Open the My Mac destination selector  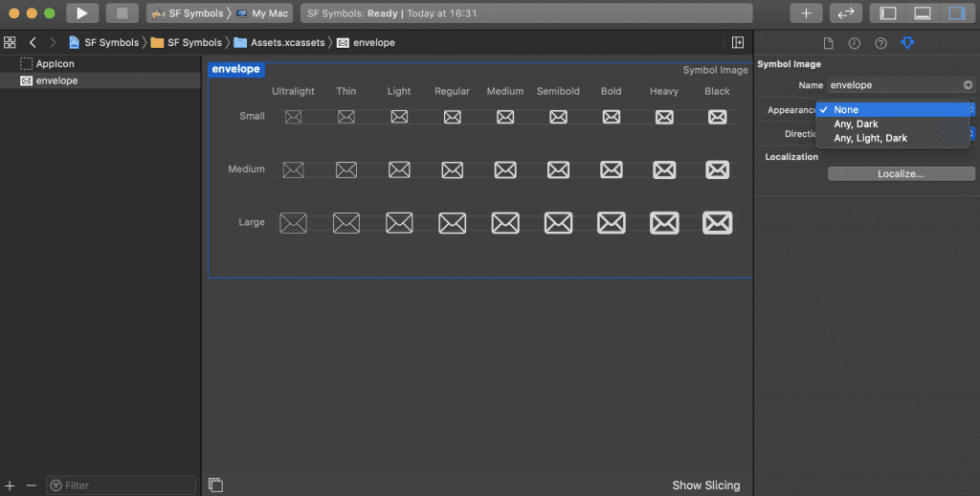click(262, 13)
